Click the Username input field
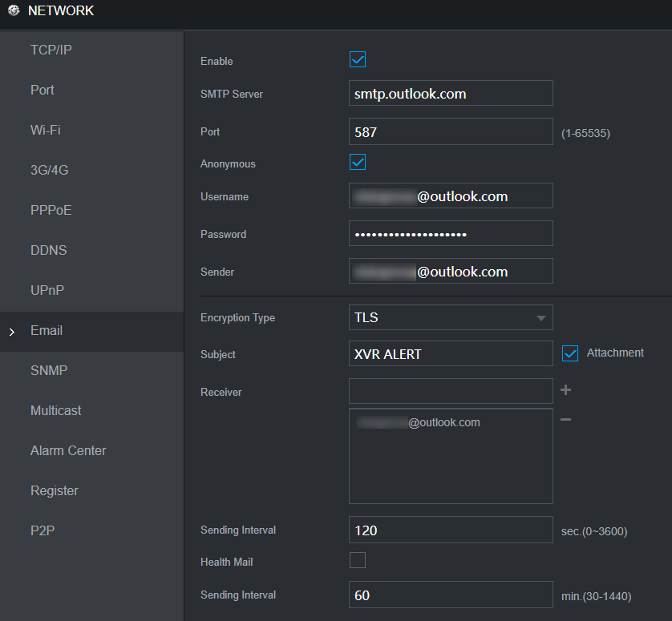 [x=451, y=196]
